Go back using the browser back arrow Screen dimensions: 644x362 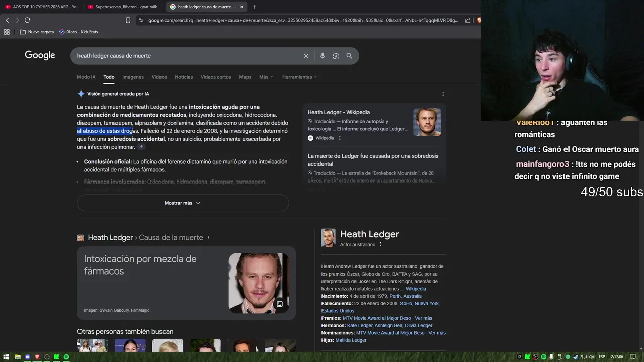[7, 20]
